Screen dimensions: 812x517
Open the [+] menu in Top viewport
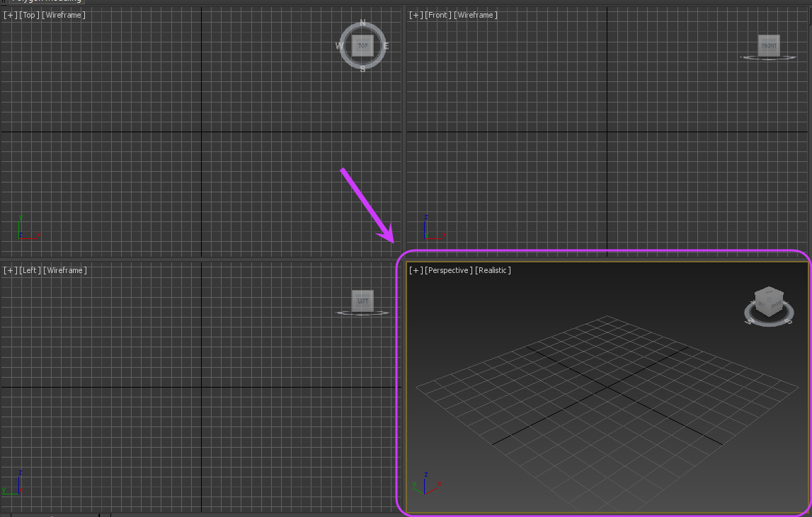[x=10, y=15]
